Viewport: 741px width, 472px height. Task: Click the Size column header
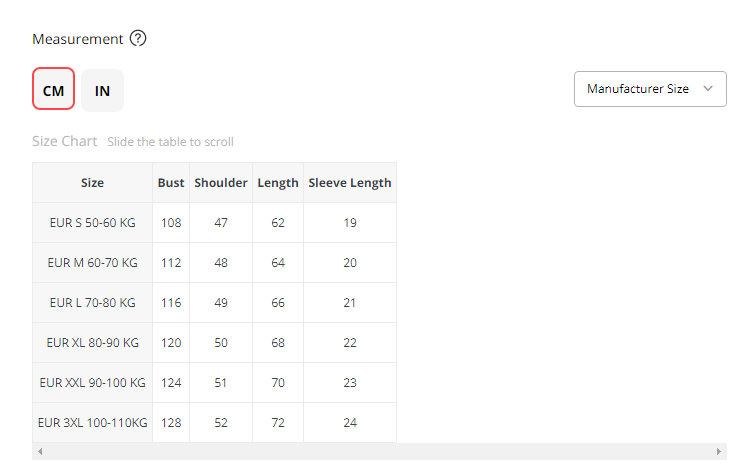tap(92, 183)
